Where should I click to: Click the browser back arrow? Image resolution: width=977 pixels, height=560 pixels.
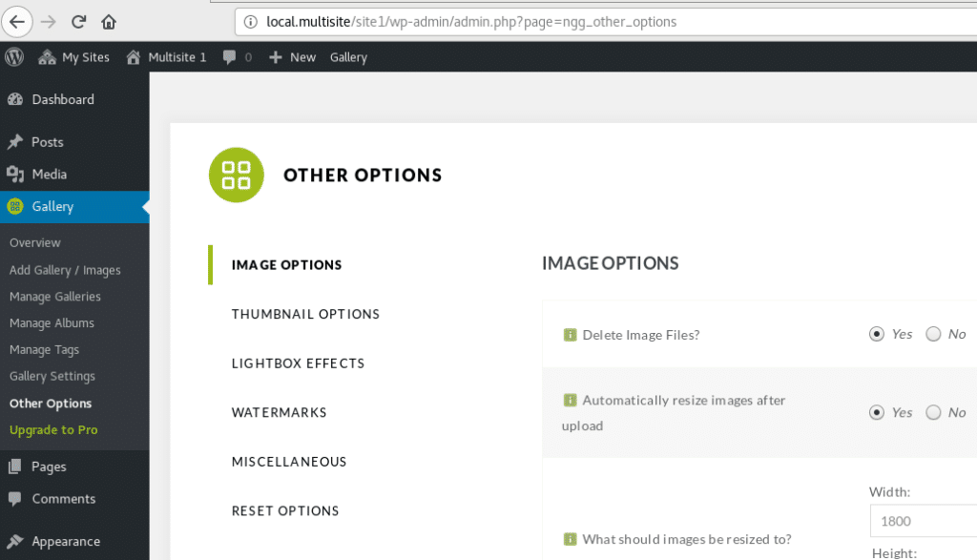(18, 21)
